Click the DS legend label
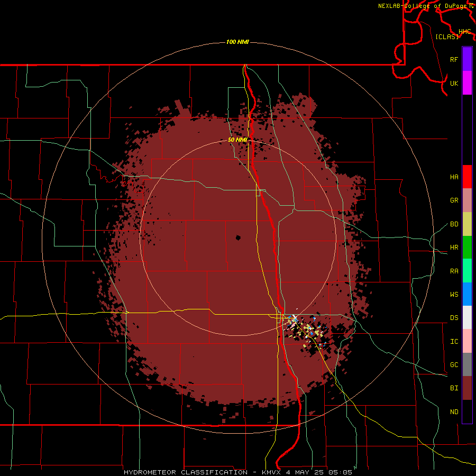 (454, 318)
